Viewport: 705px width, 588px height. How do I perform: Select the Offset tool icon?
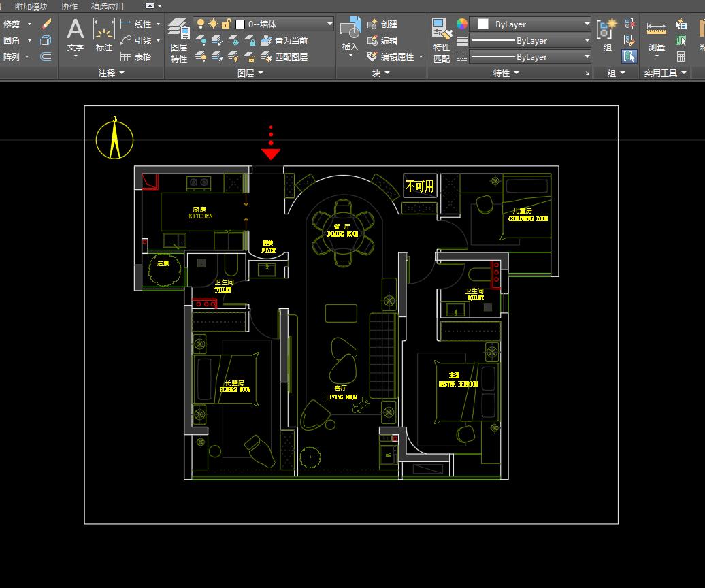coord(46,56)
